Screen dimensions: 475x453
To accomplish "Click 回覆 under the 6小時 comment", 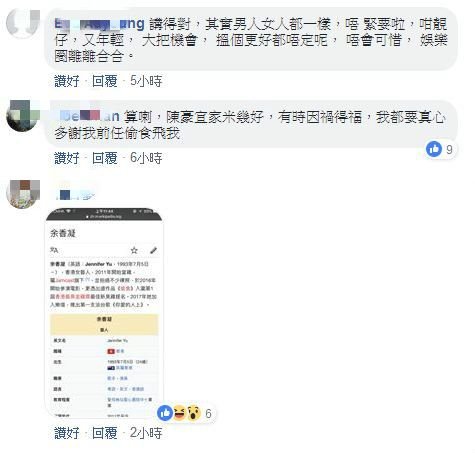I will 105,158.
